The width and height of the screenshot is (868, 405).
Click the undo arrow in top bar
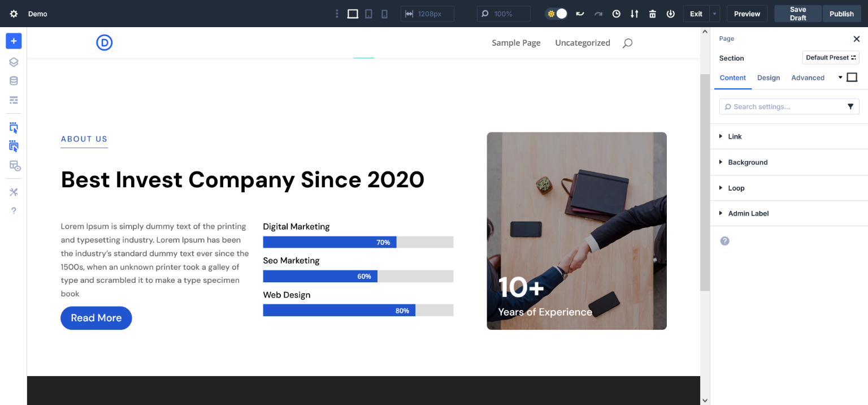[580, 14]
